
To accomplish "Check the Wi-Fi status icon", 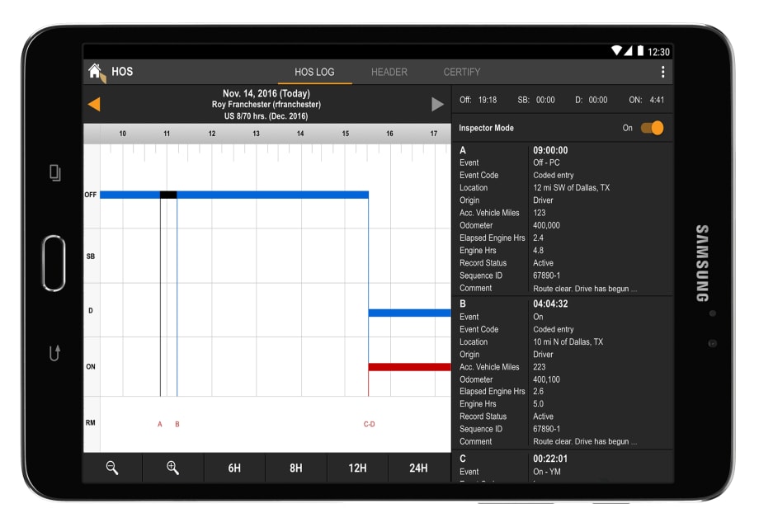I will click(616, 50).
